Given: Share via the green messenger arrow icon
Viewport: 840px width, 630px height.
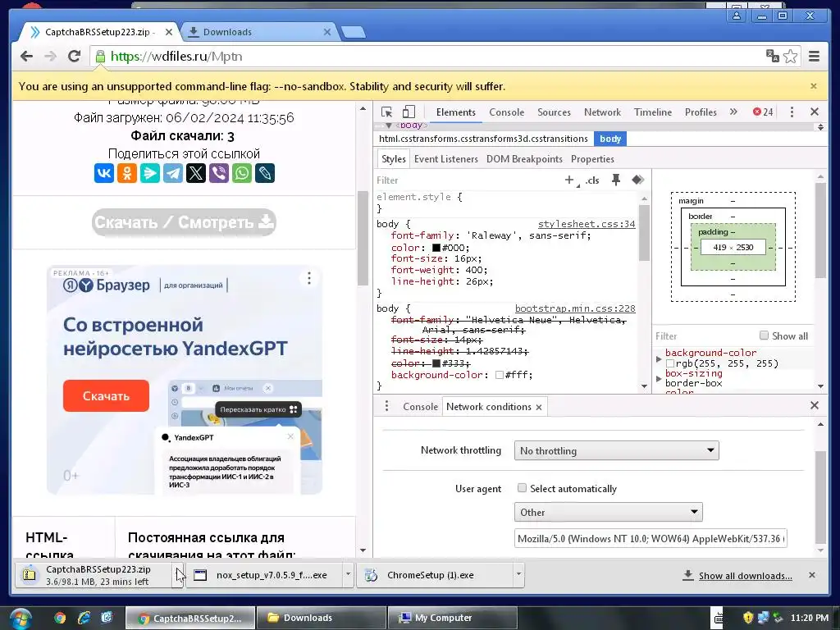Looking at the screenshot, I should point(150,173).
